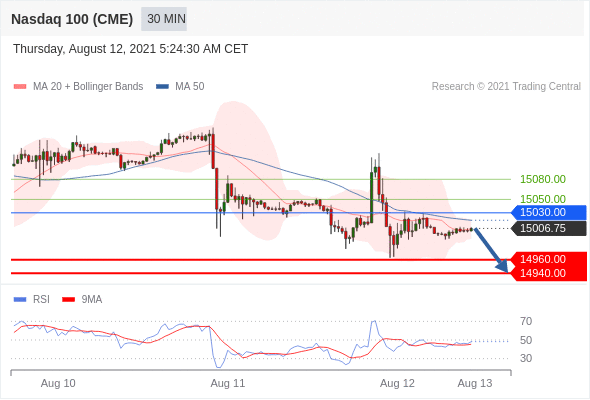The height and width of the screenshot is (400, 590).
Task: Select the Nasdaq 100 (CME) title
Action: tap(72, 19)
